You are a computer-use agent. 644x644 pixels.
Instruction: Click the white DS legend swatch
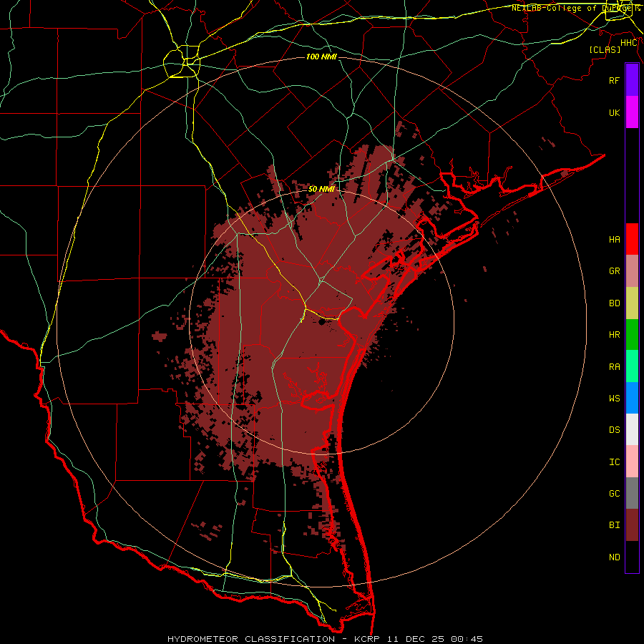pyautogui.click(x=632, y=429)
